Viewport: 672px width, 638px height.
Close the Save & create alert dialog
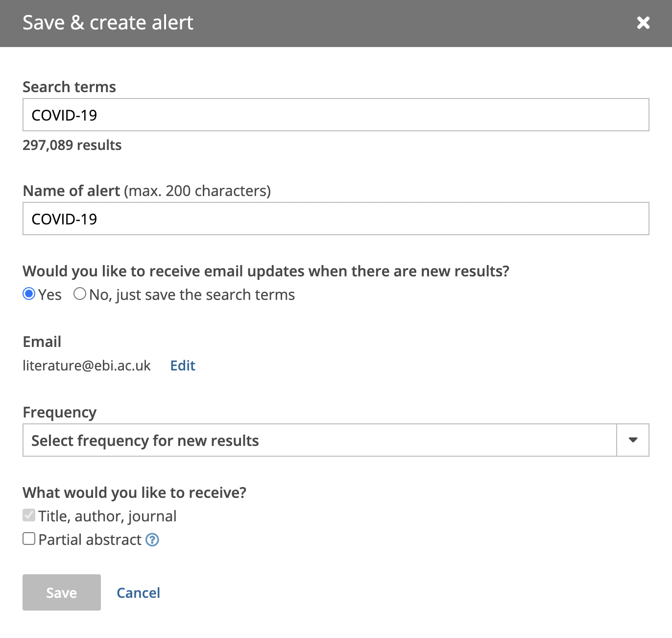(643, 23)
